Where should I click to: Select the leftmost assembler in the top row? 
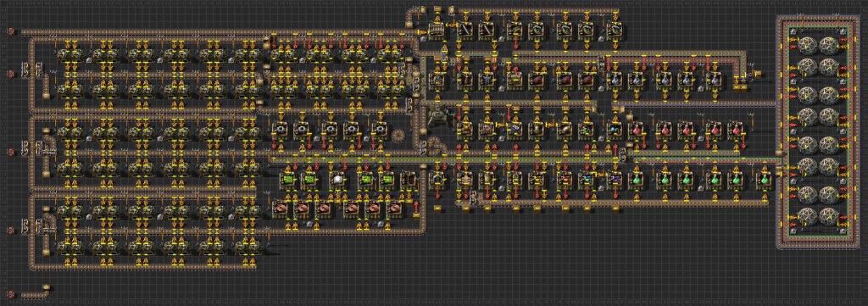click(437, 30)
